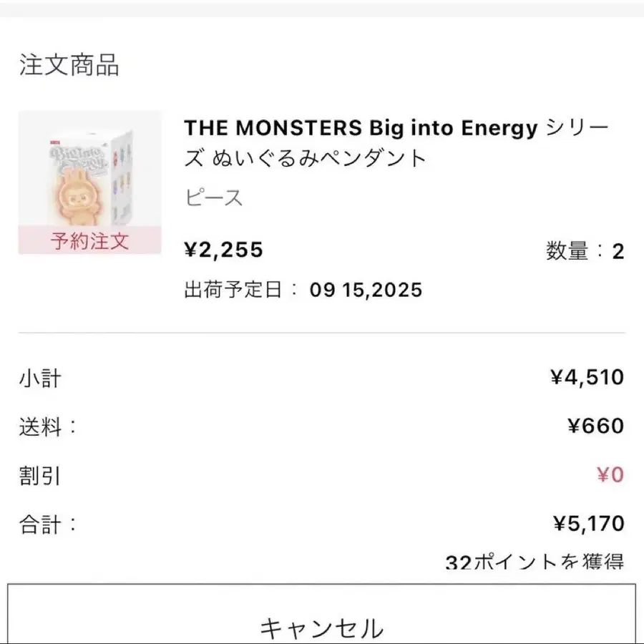Click the 小計 label
Screen dimensions: 644x644
pyautogui.click(x=40, y=379)
